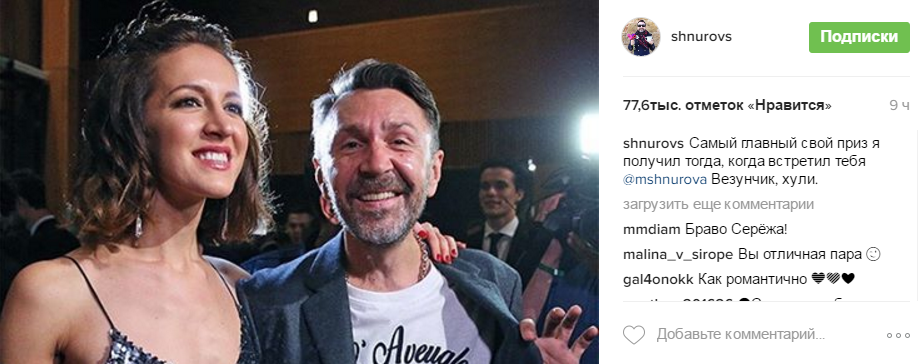The image size is (918, 364).
Task: Open the three-dots more options menu
Action: point(898,335)
